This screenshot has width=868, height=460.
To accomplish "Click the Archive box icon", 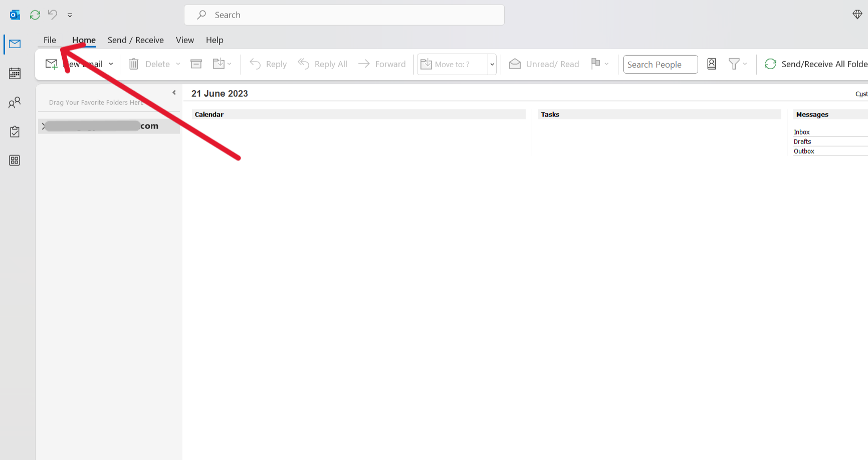I will coord(196,64).
